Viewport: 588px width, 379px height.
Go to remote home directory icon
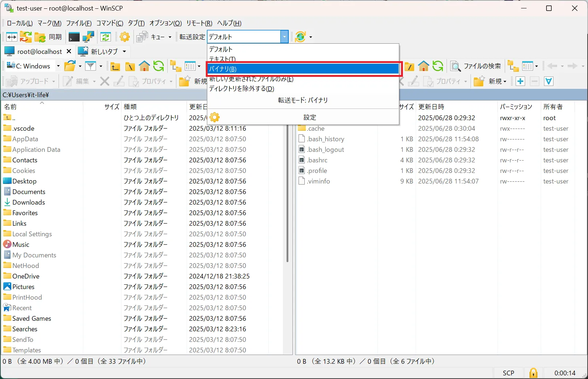tap(424, 66)
